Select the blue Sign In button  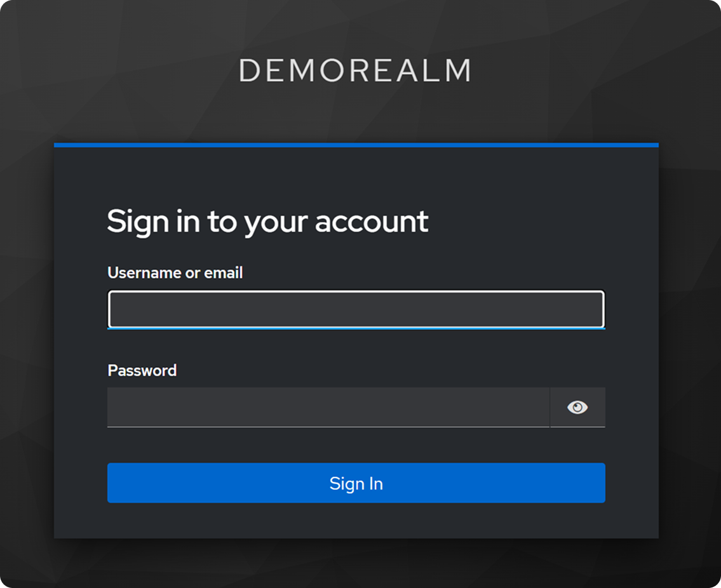pyautogui.click(x=356, y=483)
